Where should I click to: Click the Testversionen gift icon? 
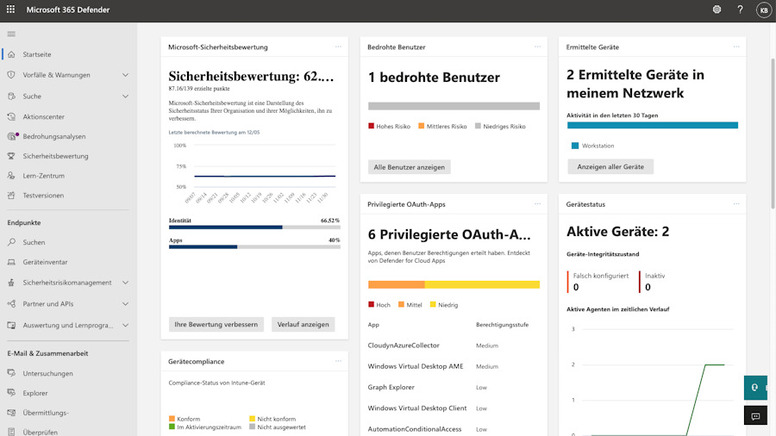11,195
